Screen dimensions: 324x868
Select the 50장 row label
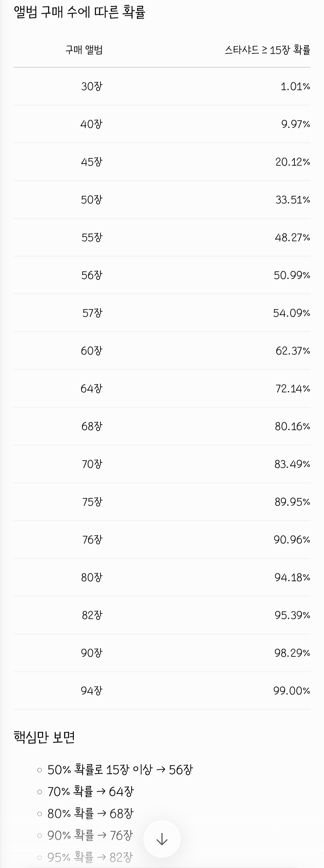click(92, 199)
